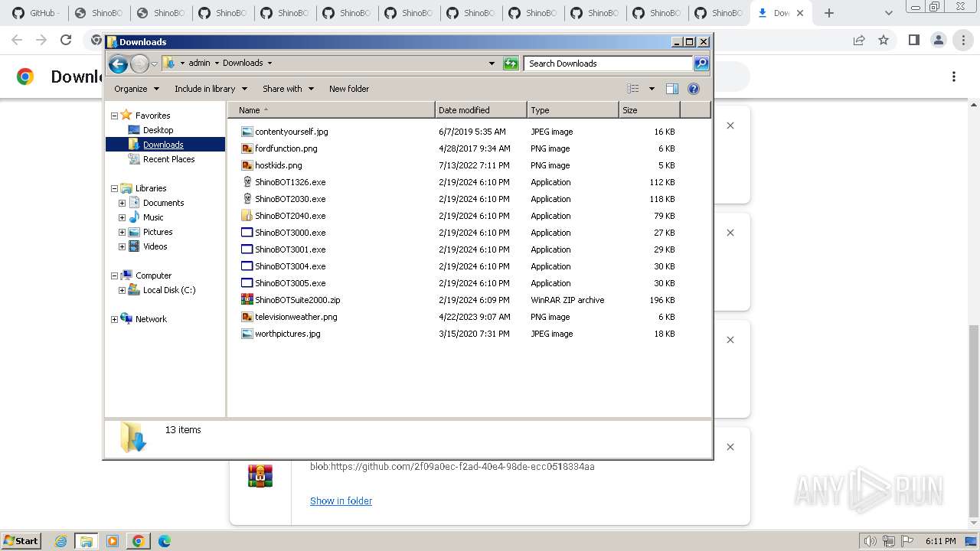980x551 pixels.
Task: Click the Windows Start button
Action: pyautogui.click(x=21, y=541)
